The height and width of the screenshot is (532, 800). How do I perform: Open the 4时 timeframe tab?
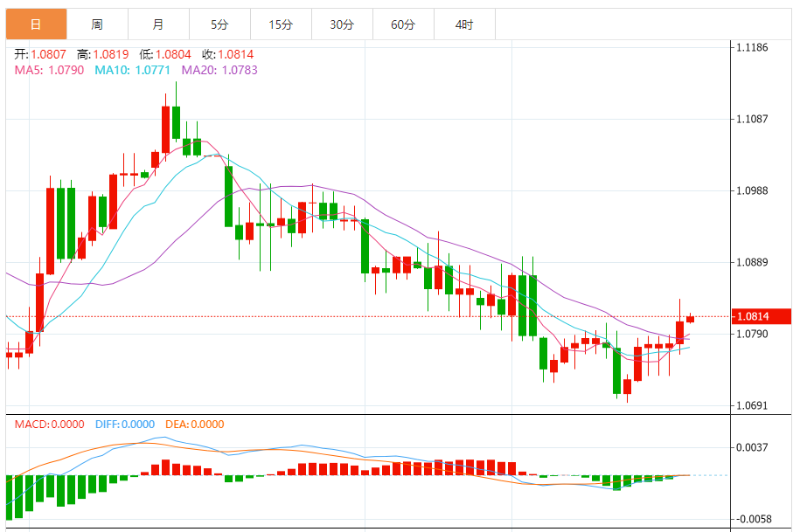[465, 24]
